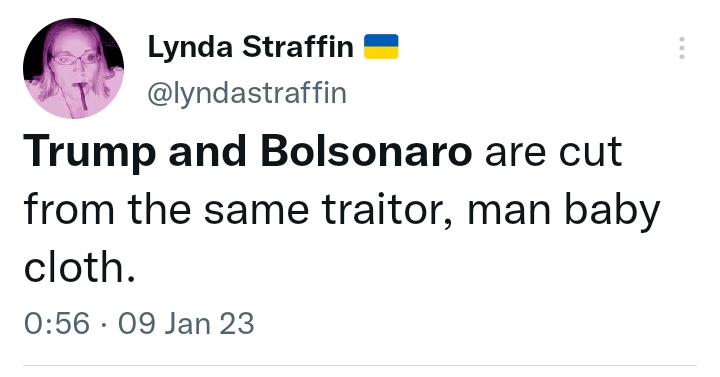Click the surname "Straffin" in the display name

298,46
